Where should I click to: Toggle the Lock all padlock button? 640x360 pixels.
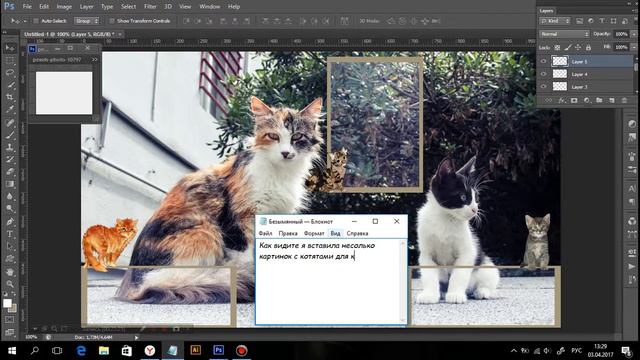(x=588, y=48)
